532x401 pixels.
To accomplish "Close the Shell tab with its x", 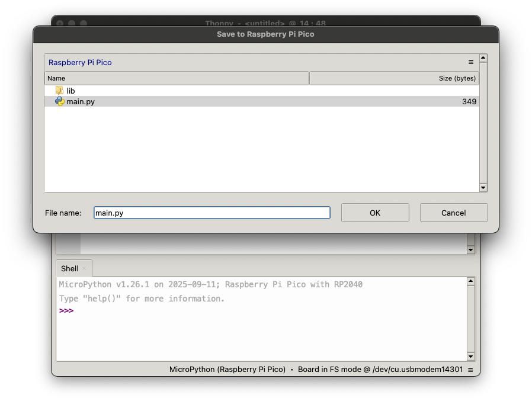I will (84, 268).
